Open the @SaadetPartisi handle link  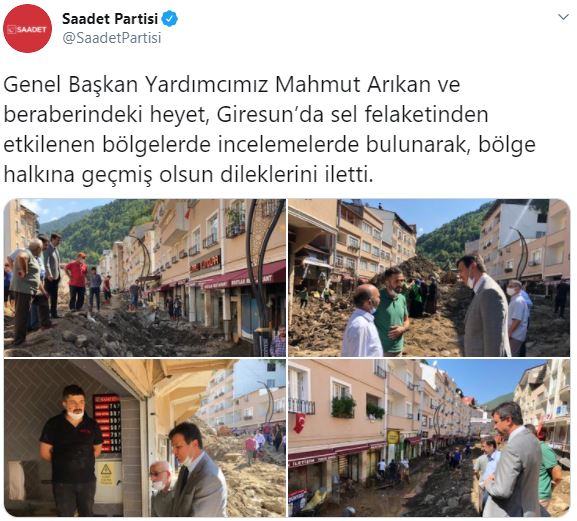pos(112,38)
